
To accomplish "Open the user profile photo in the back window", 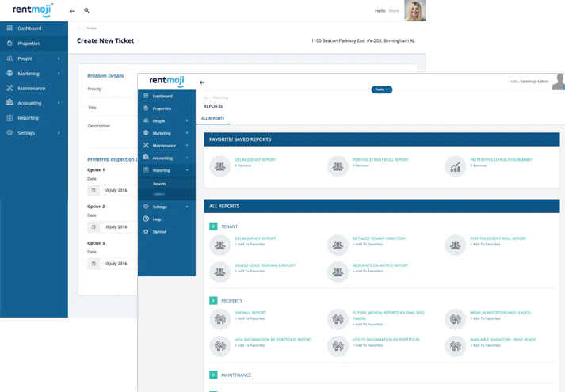I will (415, 10).
